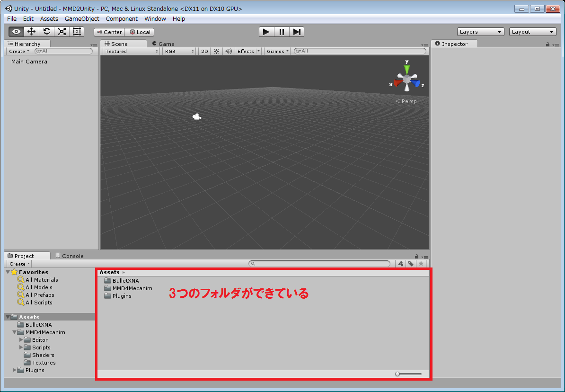The width and height of the screenshot is (565, 392).
Task: Click the scene orientation gizmo cube
Action: point(407,79)
